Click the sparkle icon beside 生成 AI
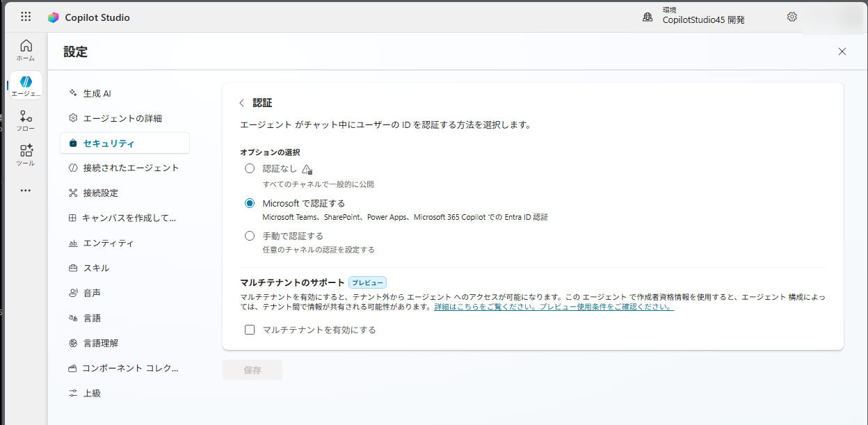 click(73, 93)
